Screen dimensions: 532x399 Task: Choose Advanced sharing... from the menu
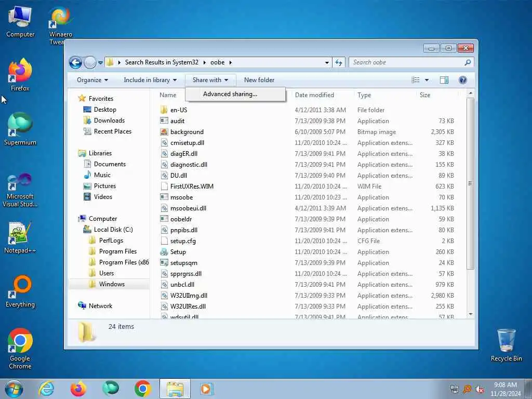(235, 94)
